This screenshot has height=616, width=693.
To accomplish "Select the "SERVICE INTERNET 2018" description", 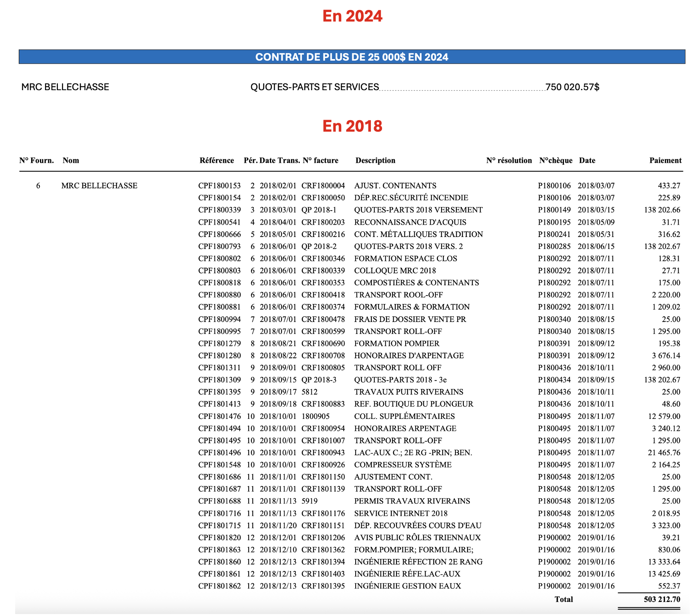I will pyautogui.click(x=401, y=513).
